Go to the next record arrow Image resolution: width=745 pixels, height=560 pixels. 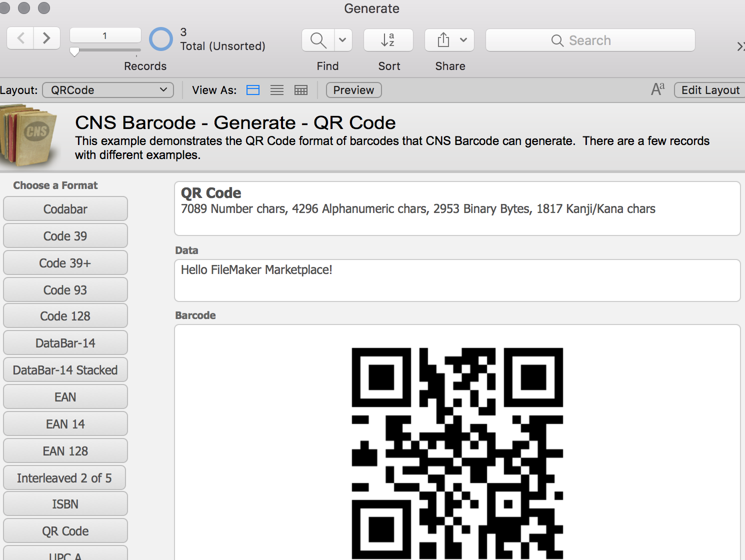46,38
